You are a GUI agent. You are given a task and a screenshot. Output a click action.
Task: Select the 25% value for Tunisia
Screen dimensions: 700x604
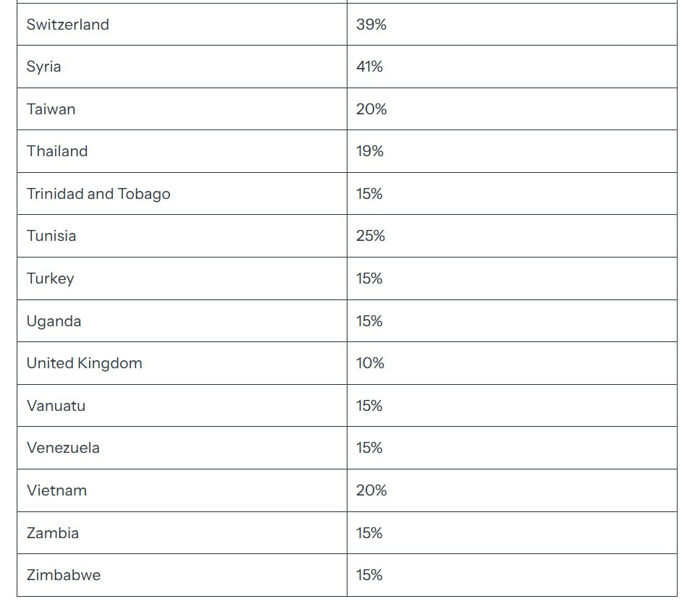click(x=371, y=236)
